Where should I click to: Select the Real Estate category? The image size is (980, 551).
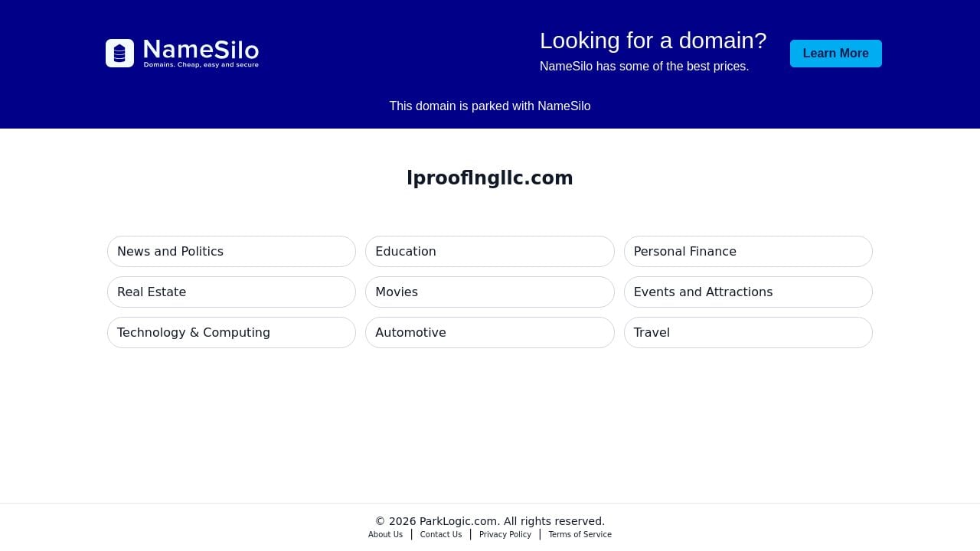pos(231,292)
